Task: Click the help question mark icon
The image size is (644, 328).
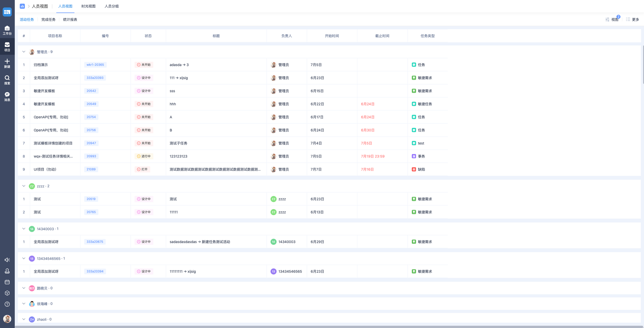Action: 7,304
